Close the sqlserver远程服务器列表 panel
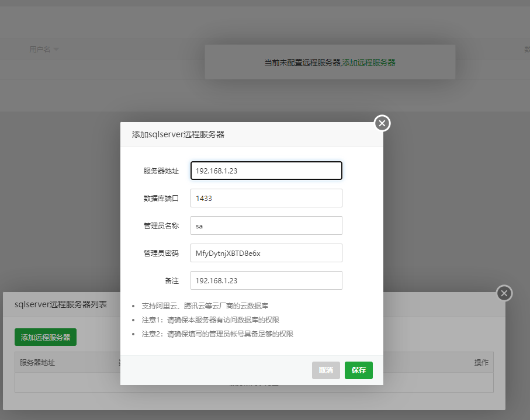530x420 pixels. click(504, 293)
